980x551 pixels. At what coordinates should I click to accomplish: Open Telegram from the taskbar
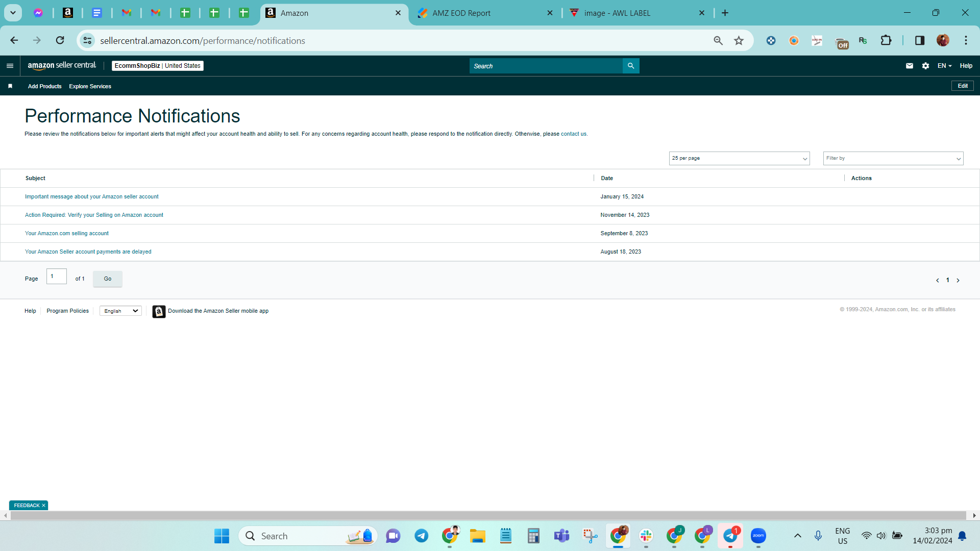(421, 536)
